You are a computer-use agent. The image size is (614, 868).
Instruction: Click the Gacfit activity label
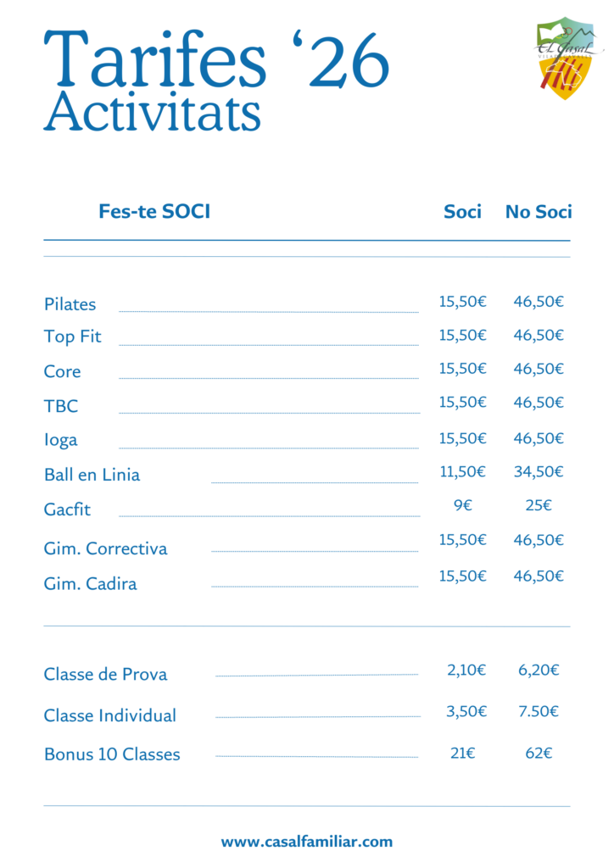tap(67, 509)
